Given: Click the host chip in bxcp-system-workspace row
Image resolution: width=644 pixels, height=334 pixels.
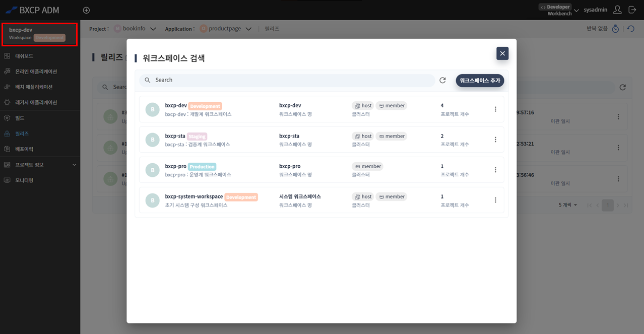Looking at the screenshot, I should 363,196.
